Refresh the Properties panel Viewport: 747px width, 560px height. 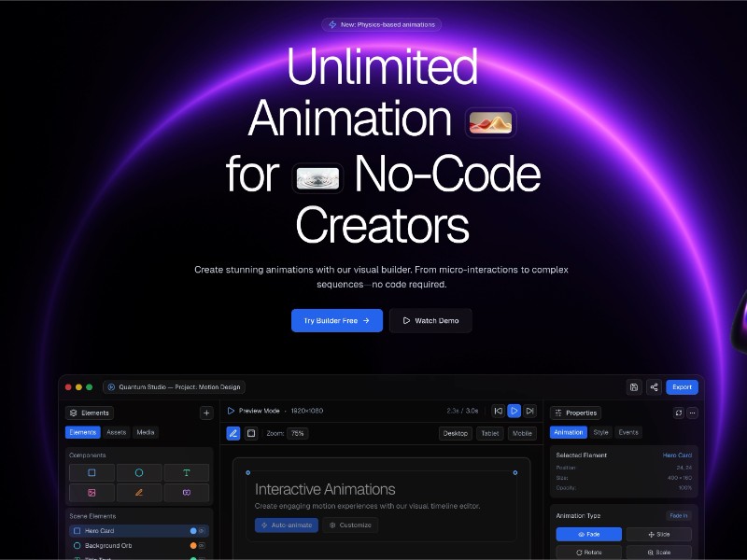(679, 413)
